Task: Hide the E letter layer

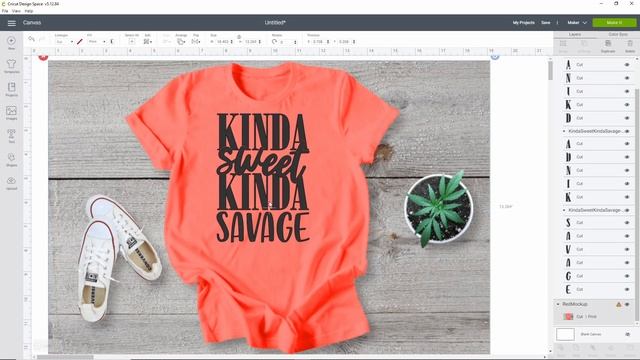Action: (x=627, y=289)
